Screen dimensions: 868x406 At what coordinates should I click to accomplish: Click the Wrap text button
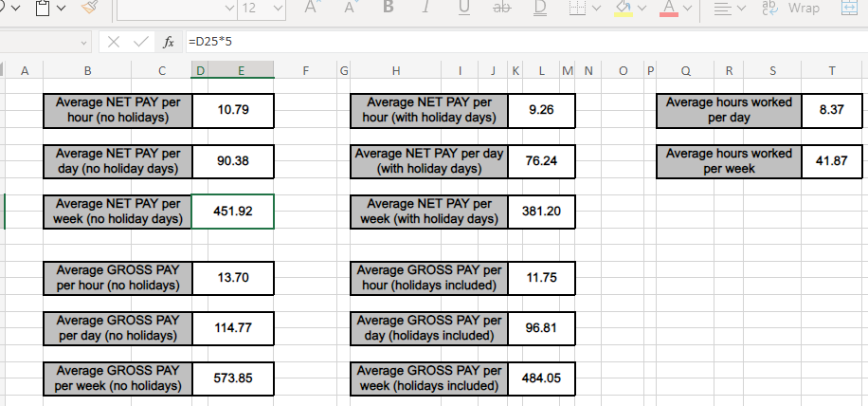point(794,9)
